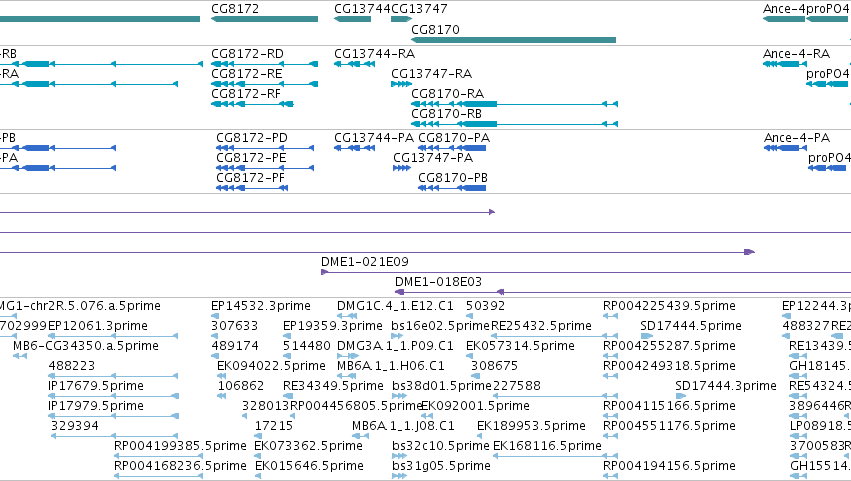Image resolution: width=851 pixels, height=481 pixels.
Task: Click the IP17979.5prime label
Action: 96,406
